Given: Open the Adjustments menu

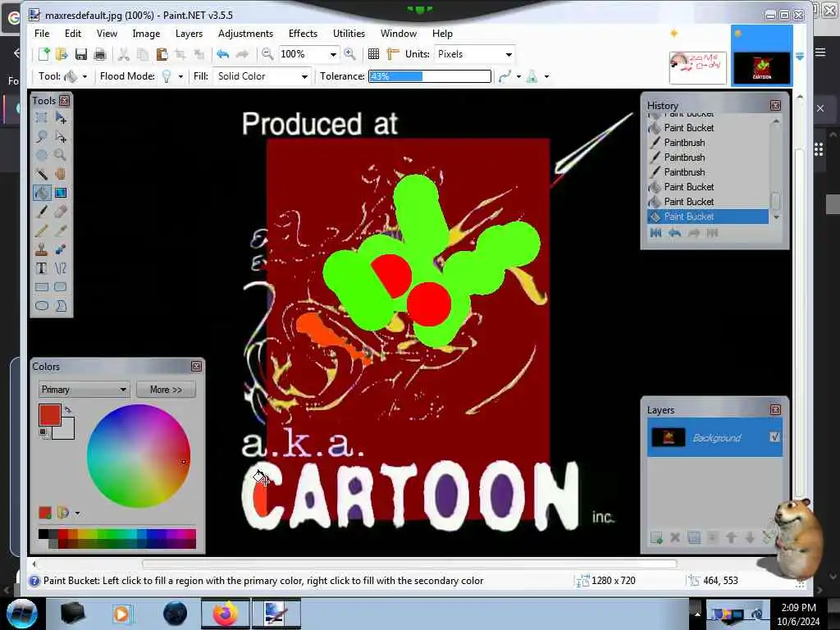Looking at the screenshot, I should coord(245,33).
